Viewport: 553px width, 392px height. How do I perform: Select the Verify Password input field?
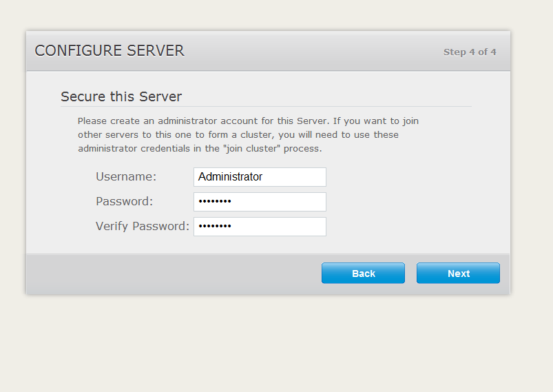click(x=260, y=226)
